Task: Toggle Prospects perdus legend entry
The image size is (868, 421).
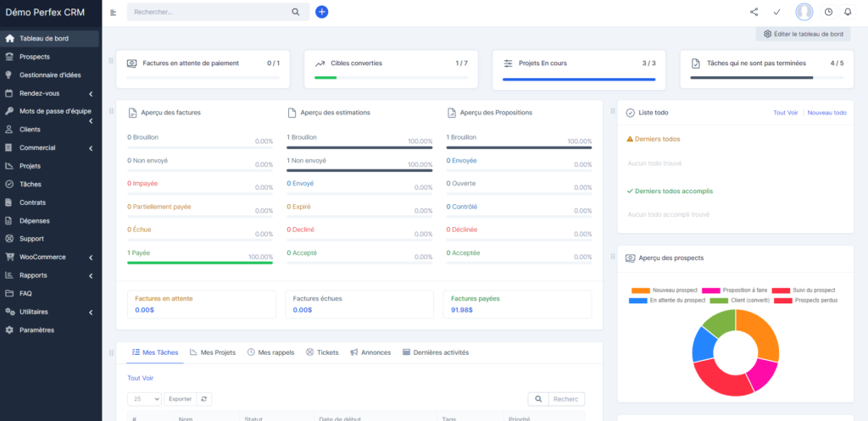Action: [805, 301]
